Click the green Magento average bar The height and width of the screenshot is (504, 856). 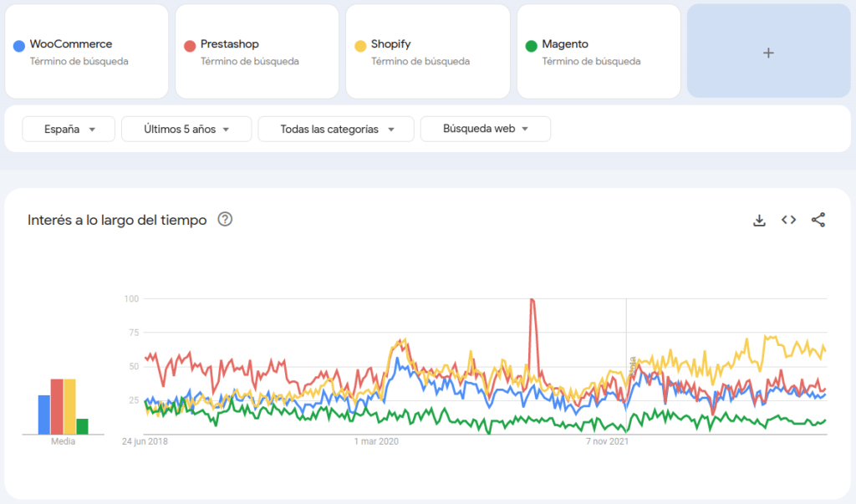click(83, 426)
